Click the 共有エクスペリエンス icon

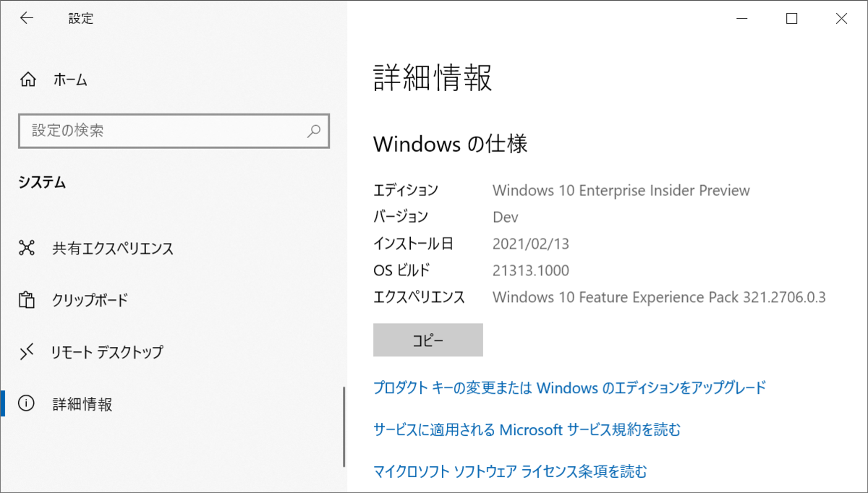(27, 249)
